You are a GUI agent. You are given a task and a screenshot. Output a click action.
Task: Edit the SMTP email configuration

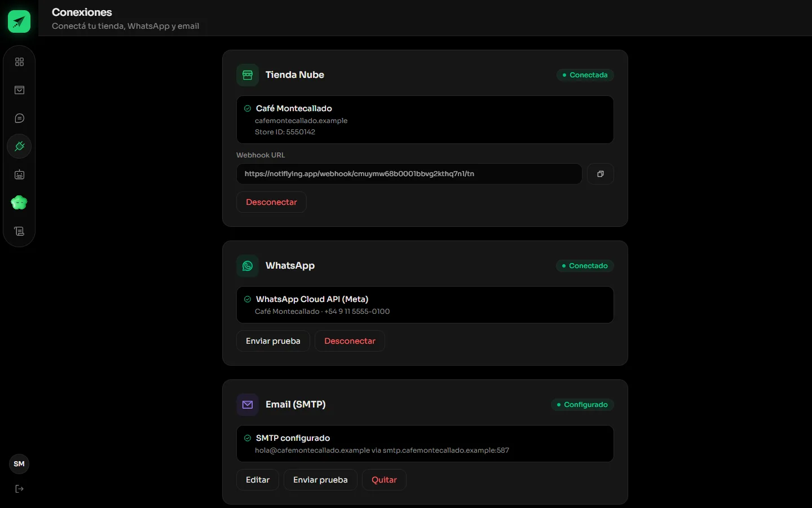tap(258, 480)
